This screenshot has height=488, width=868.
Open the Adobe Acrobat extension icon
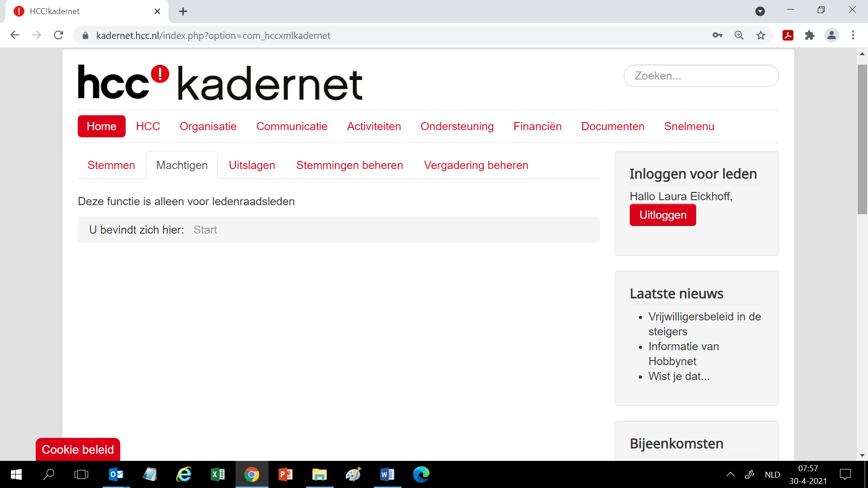788,35
